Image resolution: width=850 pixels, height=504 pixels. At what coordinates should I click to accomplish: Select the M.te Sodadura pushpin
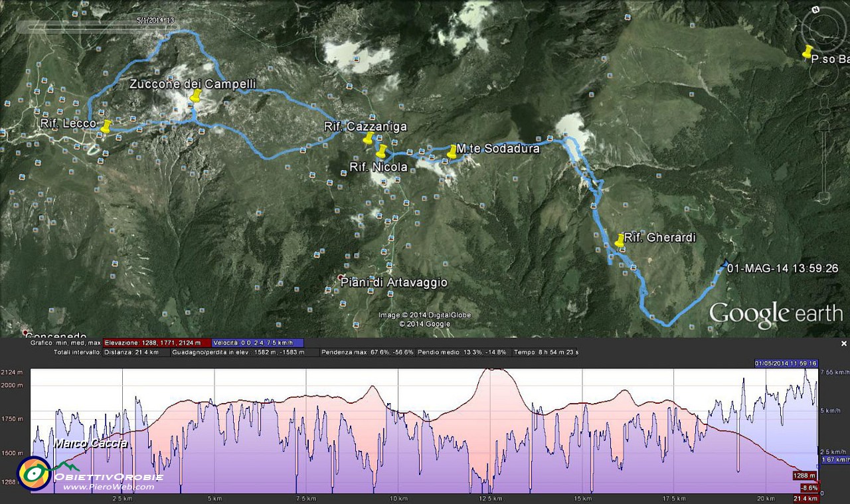click(x=452, y=151)
